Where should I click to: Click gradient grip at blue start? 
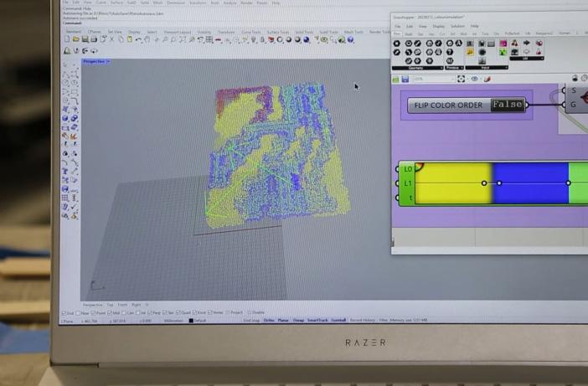499,183
